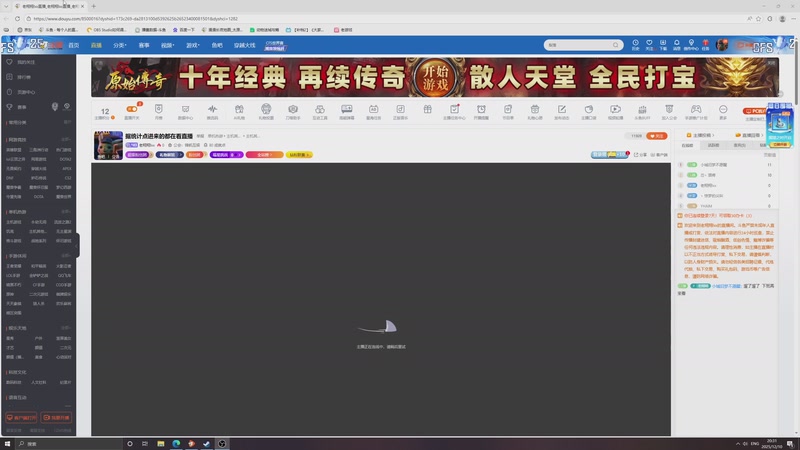Image resolution: width=800 pixels, height=450 pixels.
Task: Select the 穿越火线 navigation item
Action: click(244, 45)
